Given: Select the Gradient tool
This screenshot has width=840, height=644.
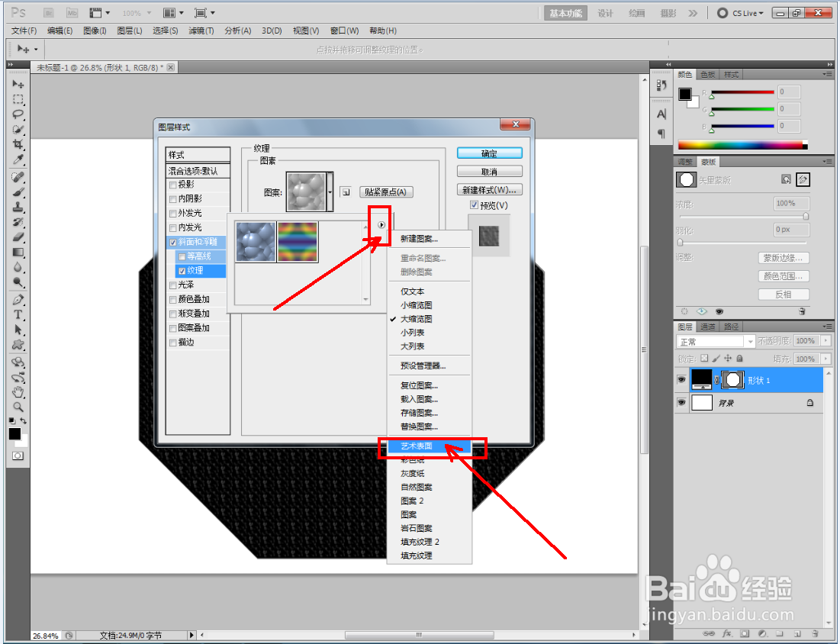Looking at the screenshot, I should click(x=18, y=252).
